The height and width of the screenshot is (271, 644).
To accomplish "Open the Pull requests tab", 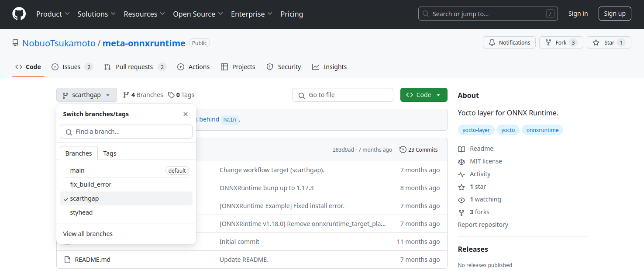I will pos(134,67).
